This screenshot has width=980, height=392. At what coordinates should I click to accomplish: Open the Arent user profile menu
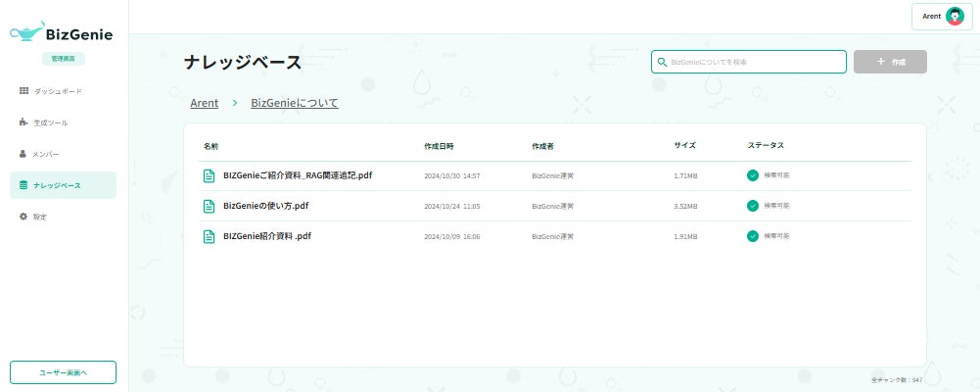tap(942, 17)
